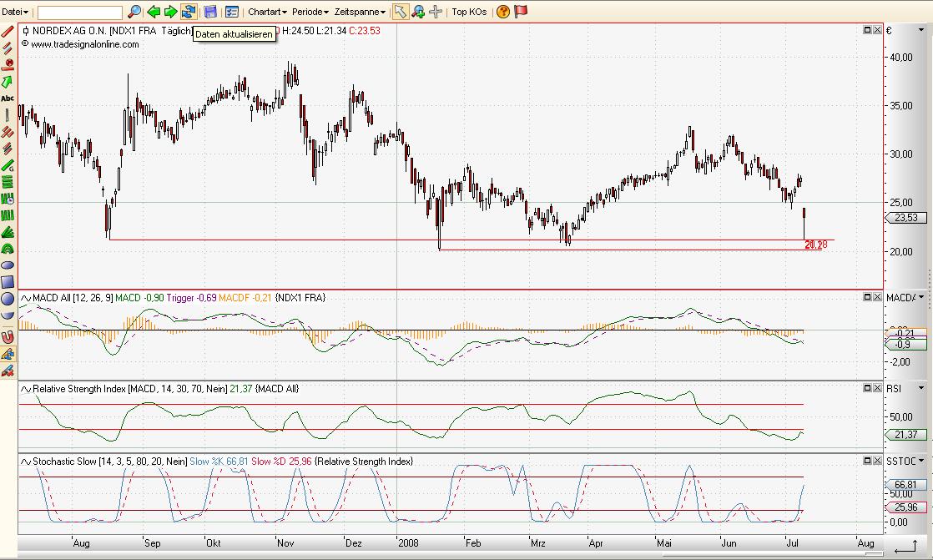Viewport: 933px width, 560px height.
Task: Click the 66,81 Slow %K value label
Action: click(x=905, y=485)
